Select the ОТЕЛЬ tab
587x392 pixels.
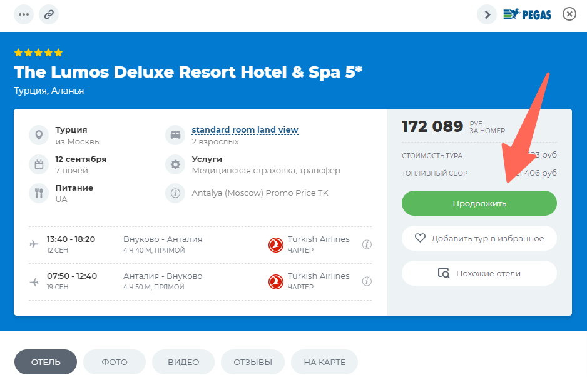point(46,362)
